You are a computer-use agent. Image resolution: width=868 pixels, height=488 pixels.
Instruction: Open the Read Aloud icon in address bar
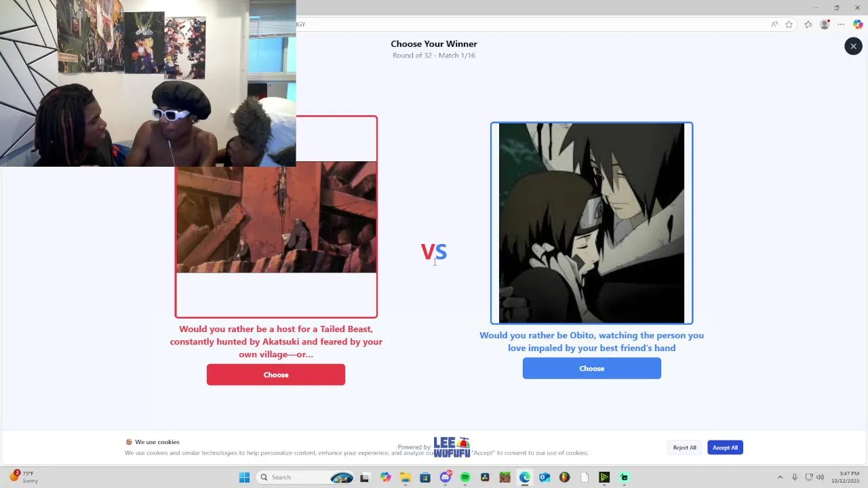click(774, 24)
